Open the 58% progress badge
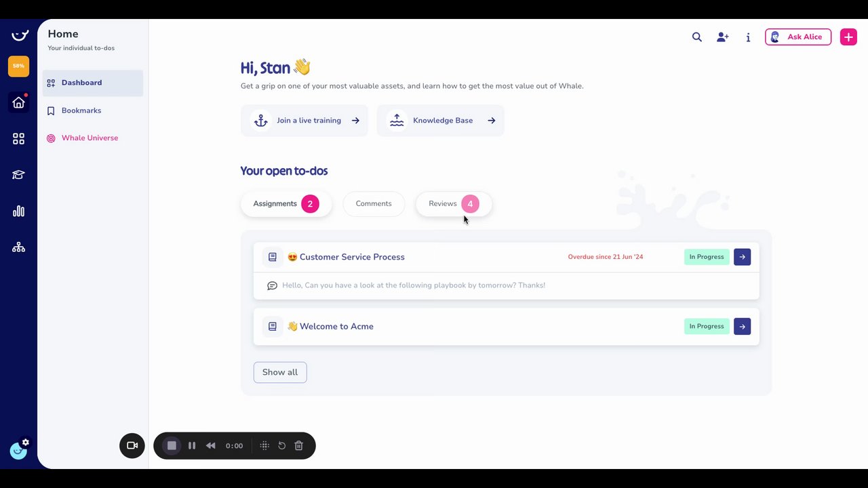 tap(18, 66)
